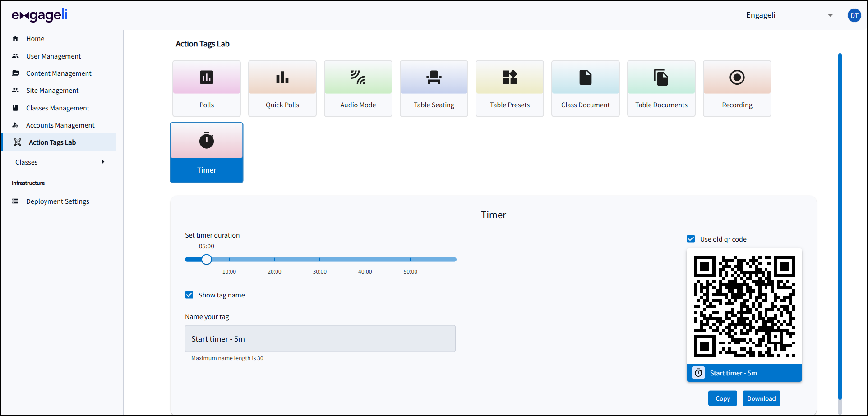
Task: Click the 10:00 slider mark label
Action: 229,272
